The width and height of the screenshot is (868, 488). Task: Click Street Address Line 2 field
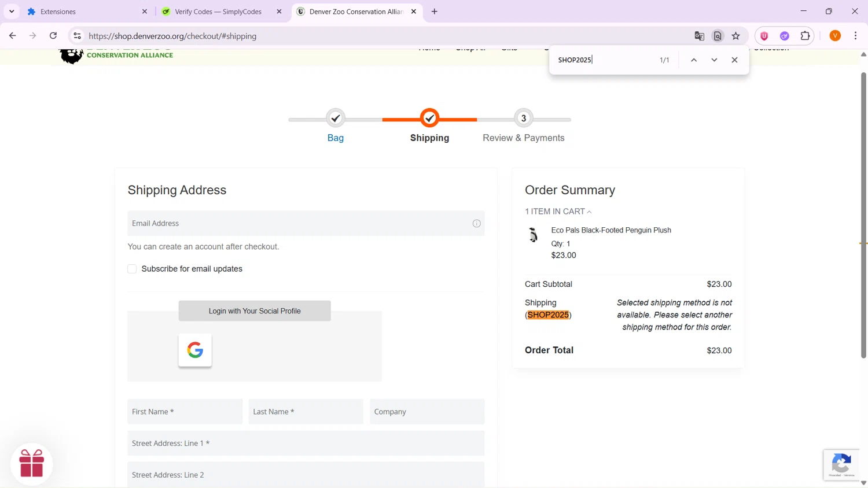tap(306, 475)
